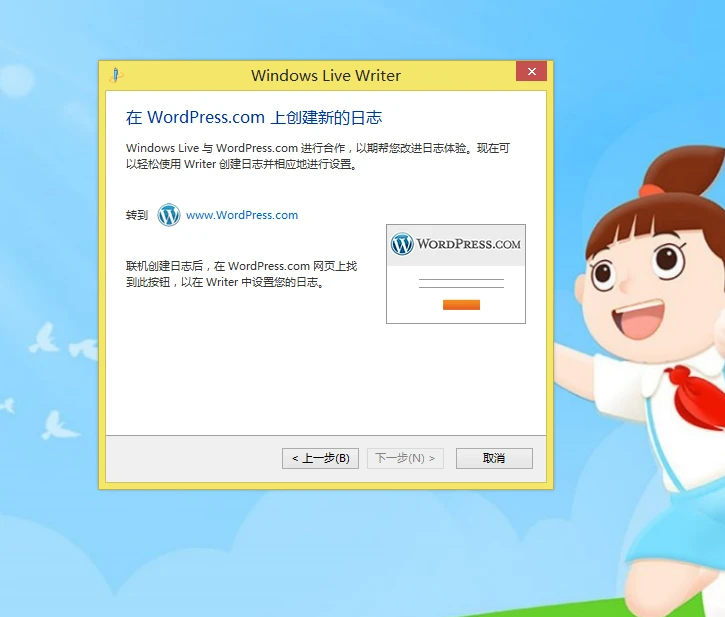The image size is (725, 617).
Task: Go back with the 上一步(B) button
Action: [320, 458]
